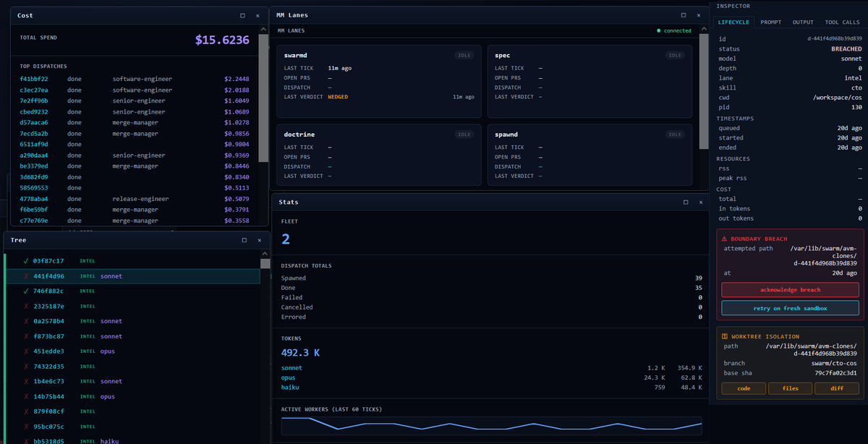Click the red X beside 74322d35
The height and width of the screenshot is (444, 868).
pyautogui.click(x=26, y=366)
